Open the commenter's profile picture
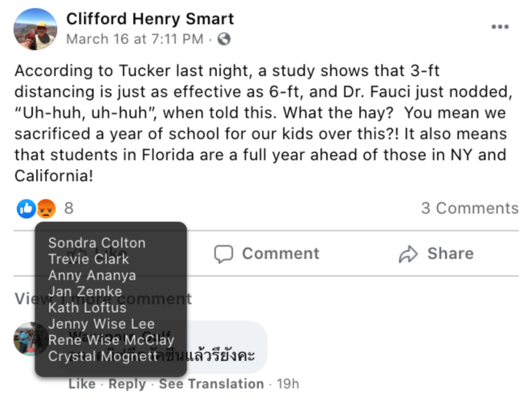Viewport: 532px width, 415px height. pyautogui.click(x=24, y=339)
